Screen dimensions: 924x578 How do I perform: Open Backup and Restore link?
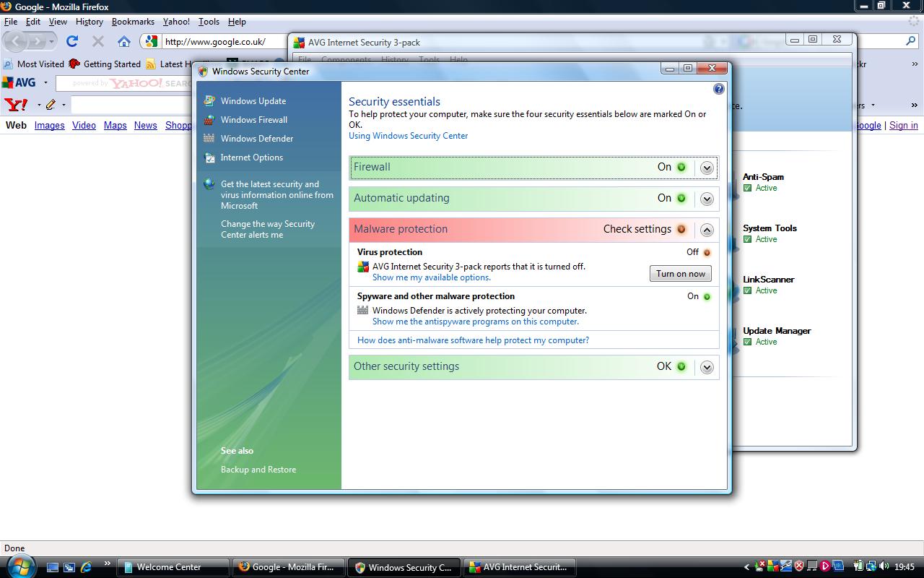click(x=258, y=470)
